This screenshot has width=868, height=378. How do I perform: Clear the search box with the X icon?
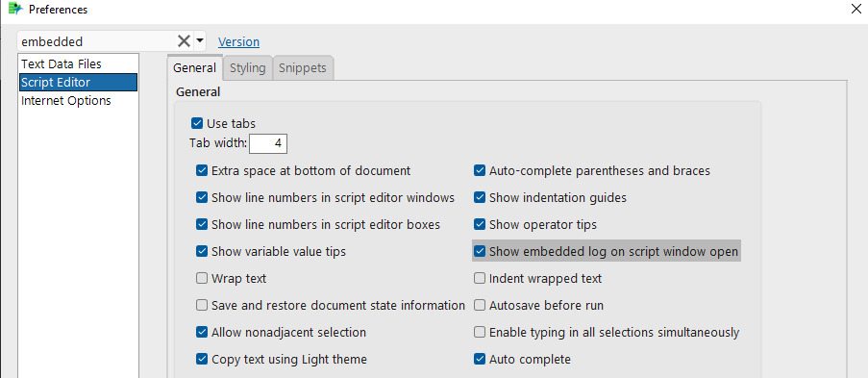pos(184,41)
